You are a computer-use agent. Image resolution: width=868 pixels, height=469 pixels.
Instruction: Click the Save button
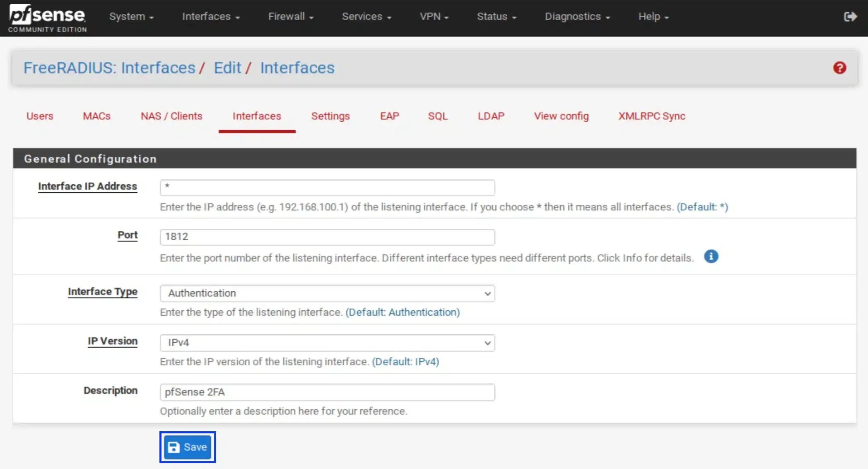tap(188, 447)
